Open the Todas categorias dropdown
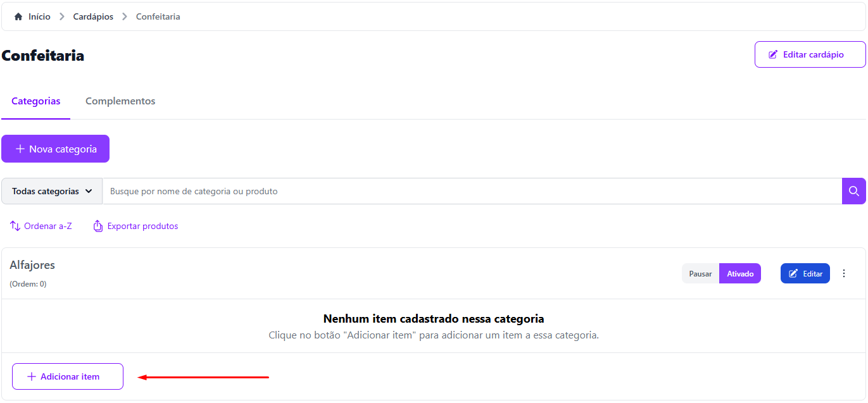Viewport: 868px width, 403px height. [52, 191]
